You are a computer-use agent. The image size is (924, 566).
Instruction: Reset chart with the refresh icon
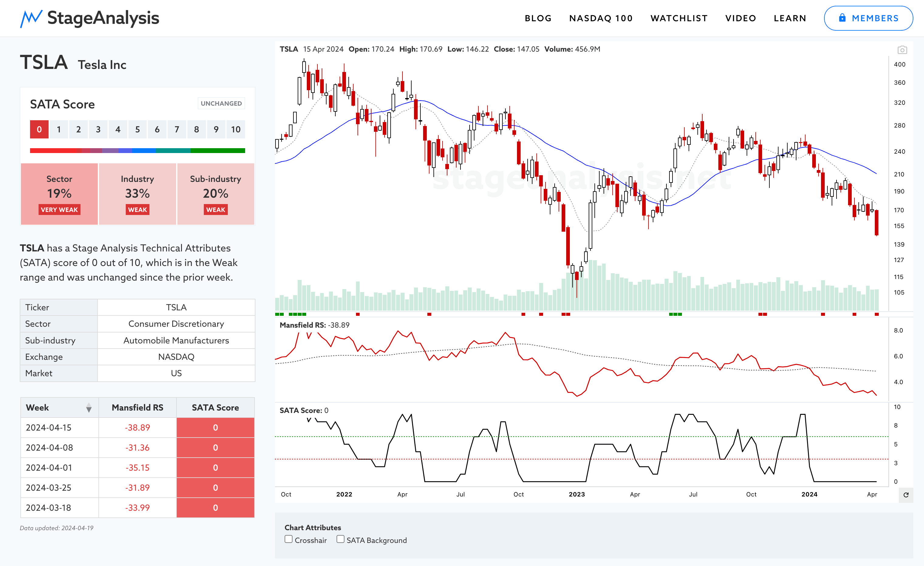[906, 495]
